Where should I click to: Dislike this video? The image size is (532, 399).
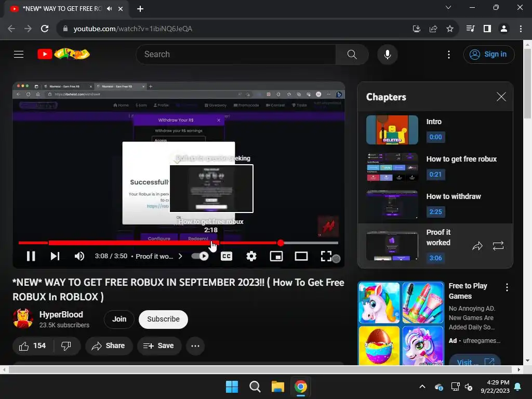[66, 345]
